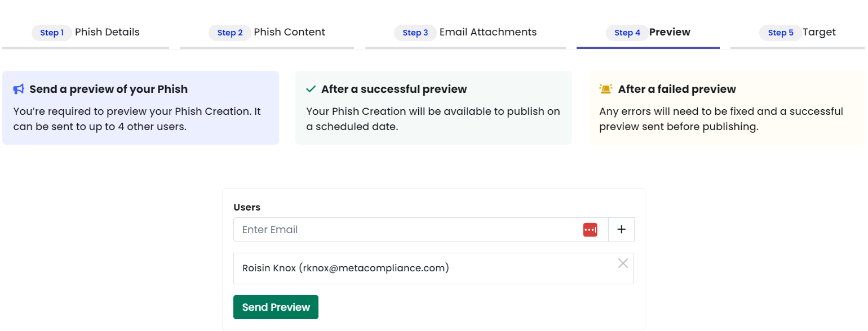Click the green checkmark icon for successful preview
Screen dimensions: 868x331
click(x=311, y=89)
